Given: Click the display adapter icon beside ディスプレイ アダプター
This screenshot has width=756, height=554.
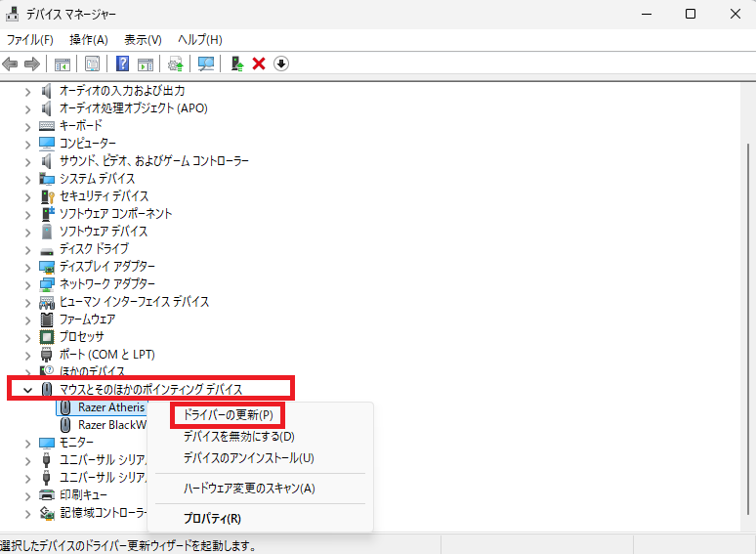Looking at the screenshot, I should (x=47, y=267).
